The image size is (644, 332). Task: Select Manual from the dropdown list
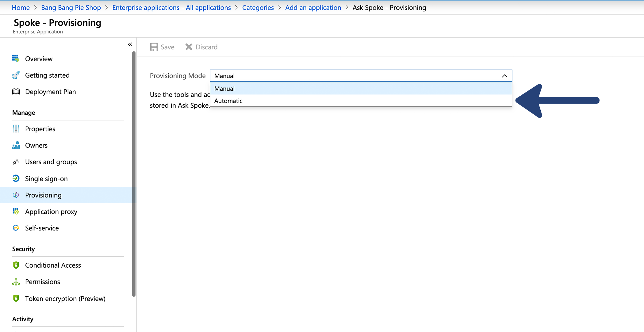coord(361,89)
